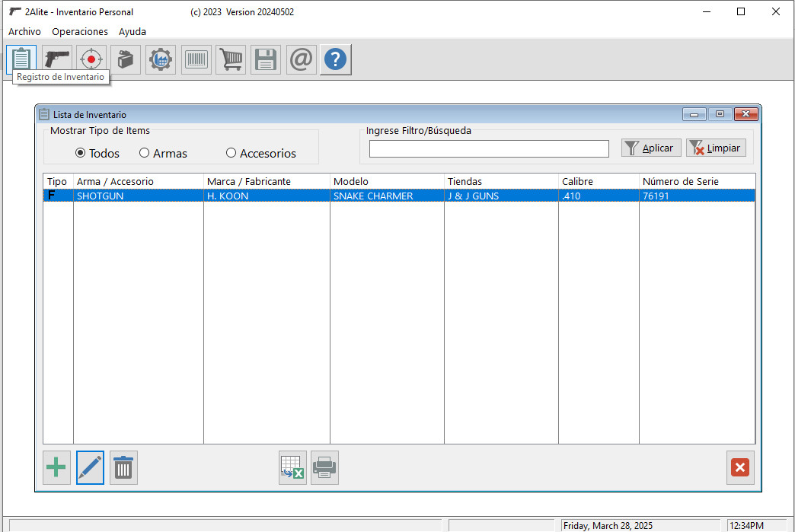
Task: Sort by the Tiendas column header
Action: click(501, 181)
